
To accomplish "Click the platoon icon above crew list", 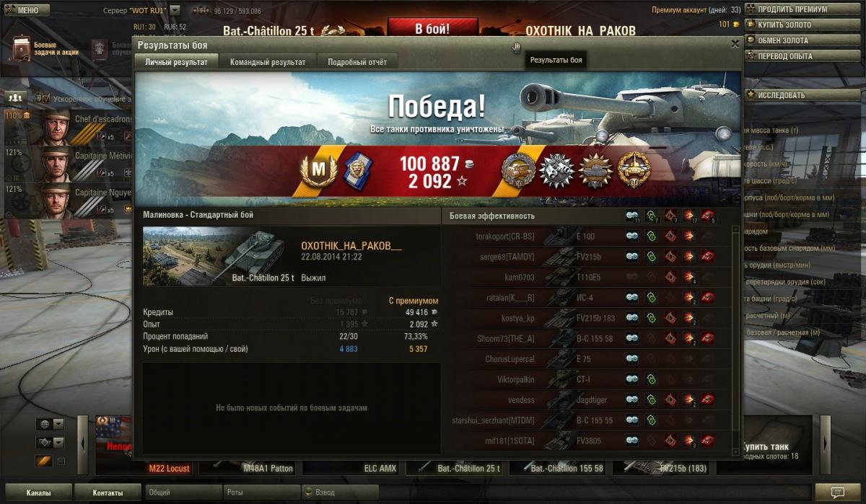I will 15,97.
